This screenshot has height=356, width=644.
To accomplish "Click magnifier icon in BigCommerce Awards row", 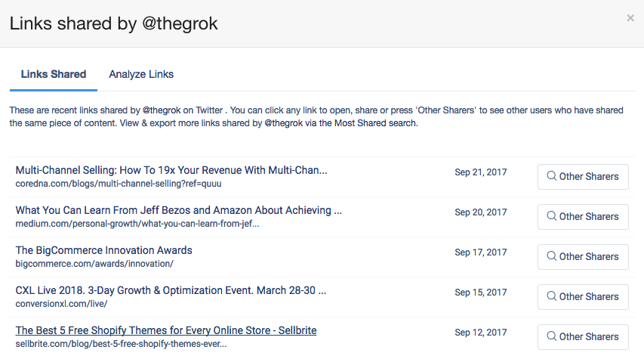I will (x=552, y=256).
